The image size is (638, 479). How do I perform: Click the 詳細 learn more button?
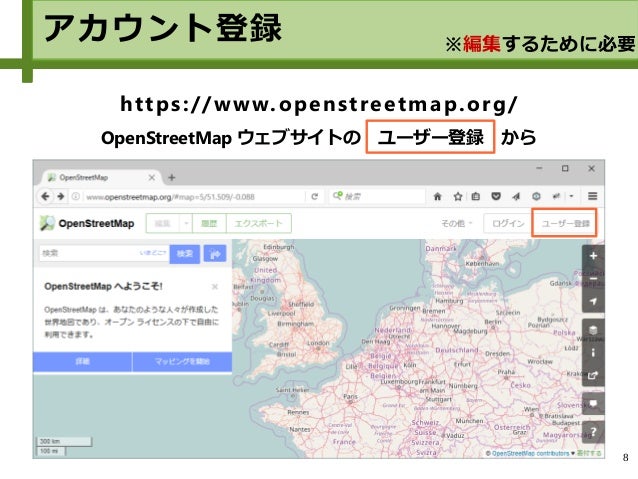[82, 361]
